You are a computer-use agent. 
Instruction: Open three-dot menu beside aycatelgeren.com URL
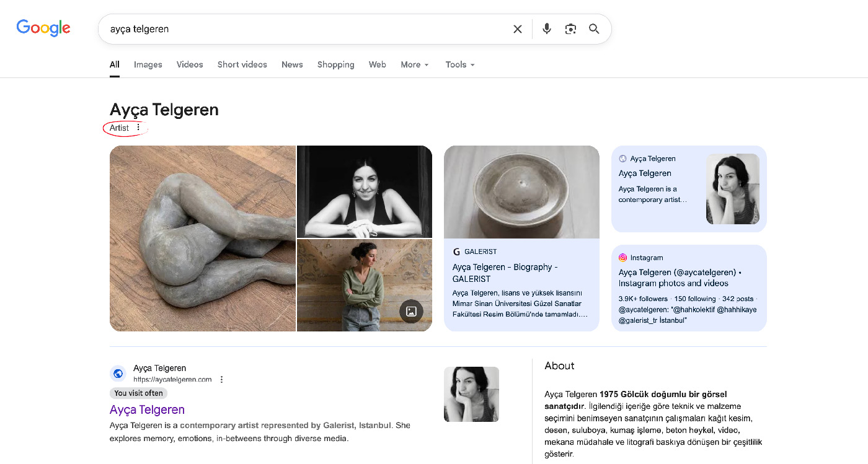[x=221, y=380]
